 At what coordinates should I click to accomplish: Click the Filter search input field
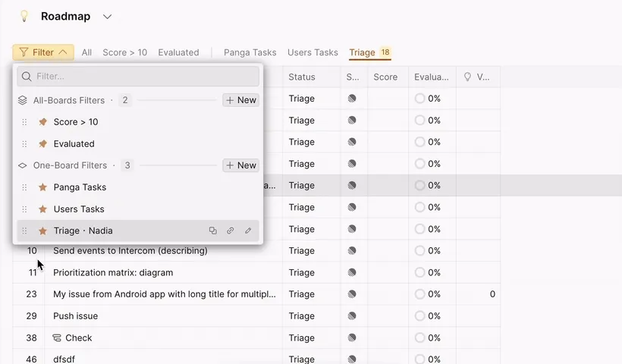(x=144, y=77)
